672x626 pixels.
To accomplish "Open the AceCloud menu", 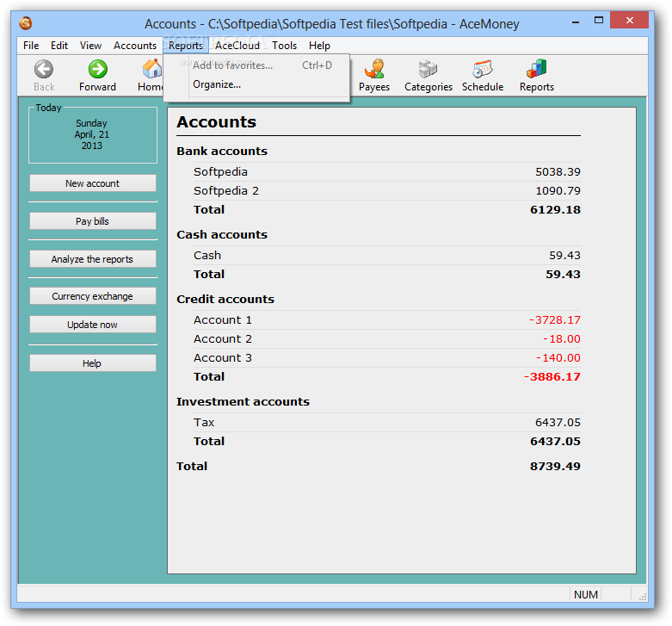I will [237, 46].
